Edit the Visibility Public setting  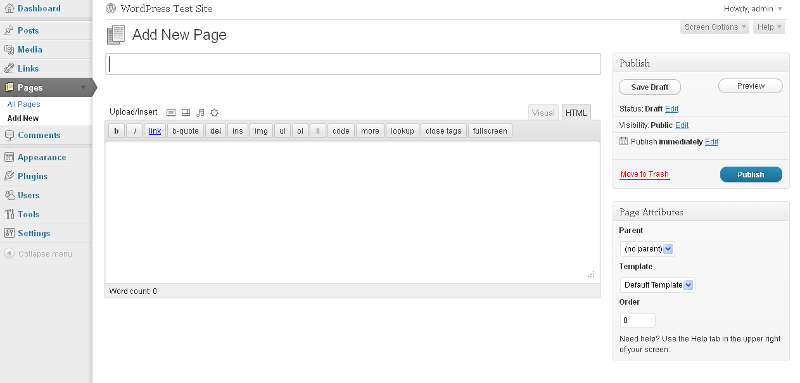point(682,125)
